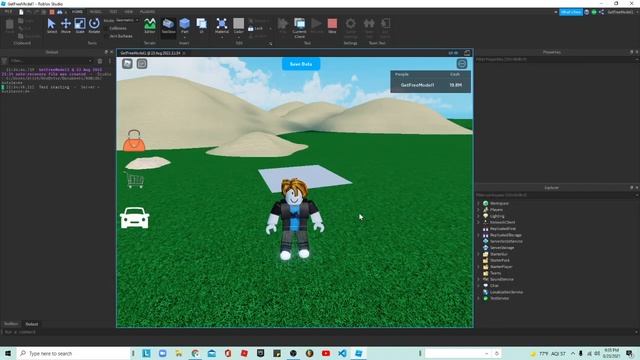This screenshot has height=360, width=640.
Task: Choose the Select tool in the ribbon
Action: click(51, 25)
